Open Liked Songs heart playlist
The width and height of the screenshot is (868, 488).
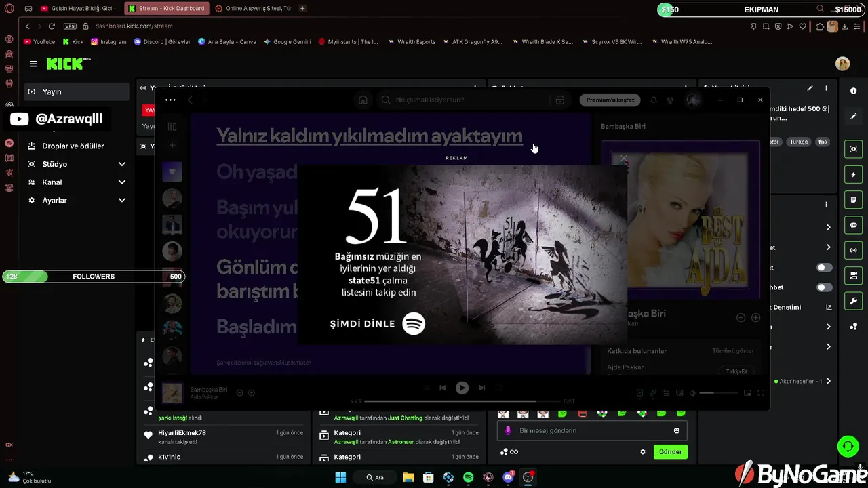tap(172, 171)
